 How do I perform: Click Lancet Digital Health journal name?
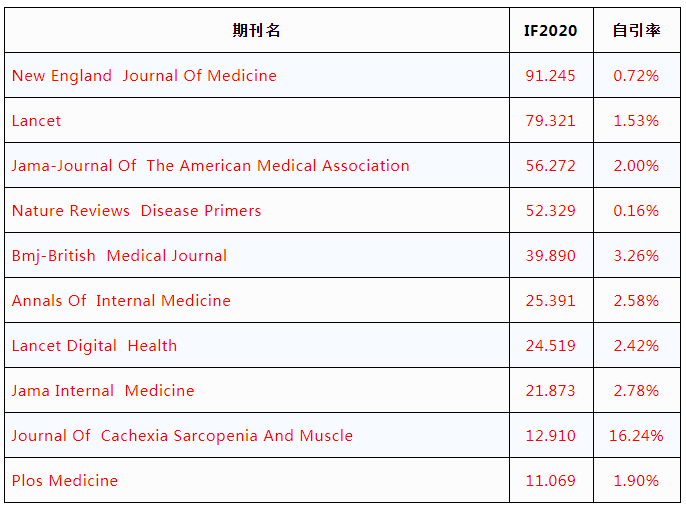click(94, 346)
